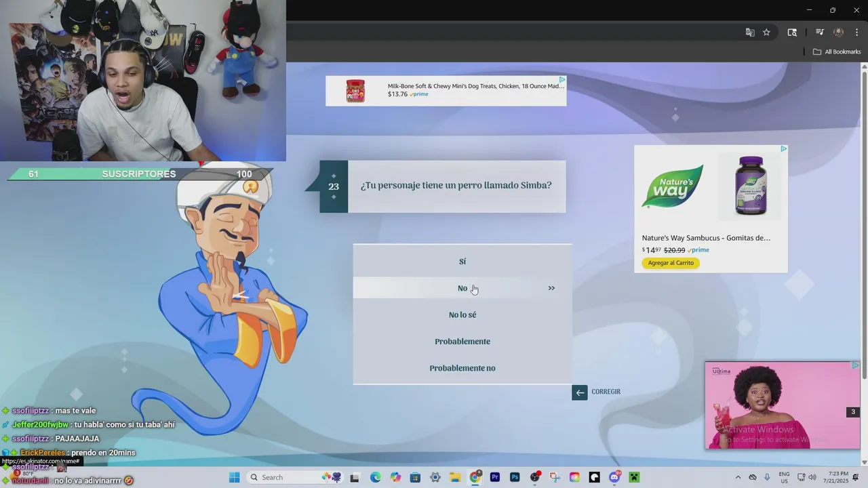Image resolution: width=868 pixels, height=488 pixels.
Task: Click the double-chevron beside the No option
Action: 551,288
